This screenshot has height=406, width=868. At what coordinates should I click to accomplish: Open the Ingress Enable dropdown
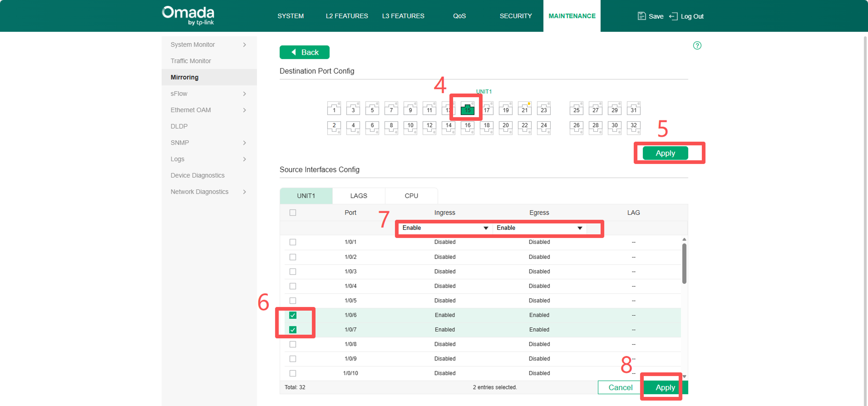pos(445,228)
